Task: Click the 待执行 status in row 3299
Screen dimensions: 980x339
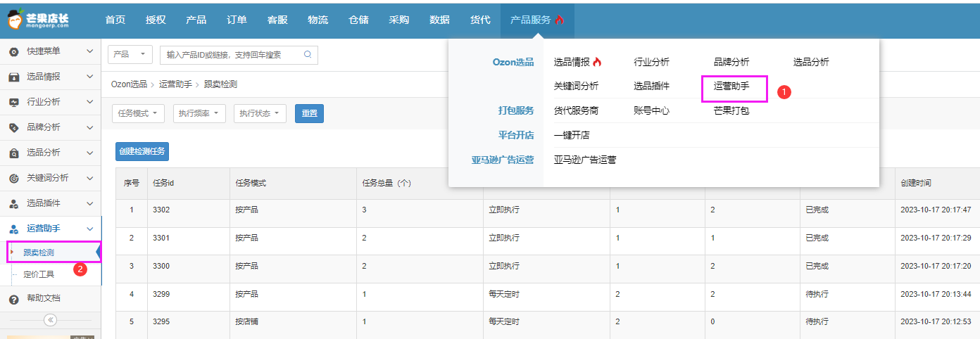Action: coord(817,294)
